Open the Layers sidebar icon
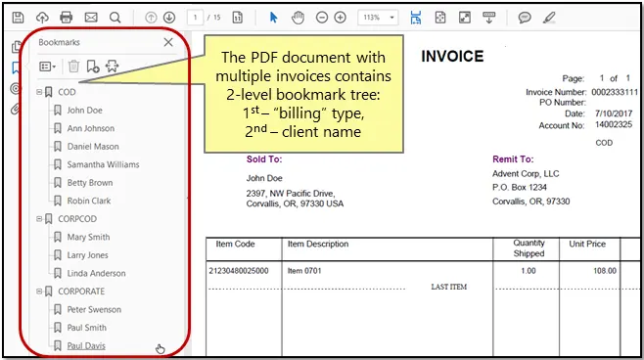Viewport: 644px width, 360px height. (x=16, y=88)
